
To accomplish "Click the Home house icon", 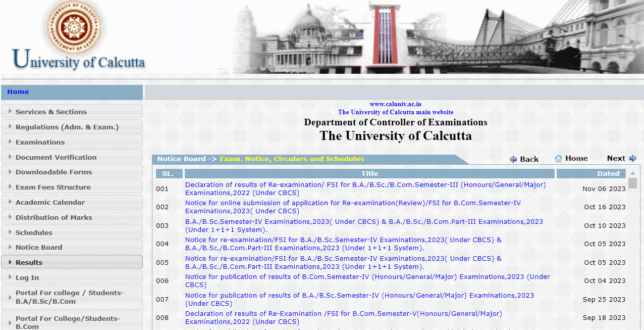I will pos(558,159).
